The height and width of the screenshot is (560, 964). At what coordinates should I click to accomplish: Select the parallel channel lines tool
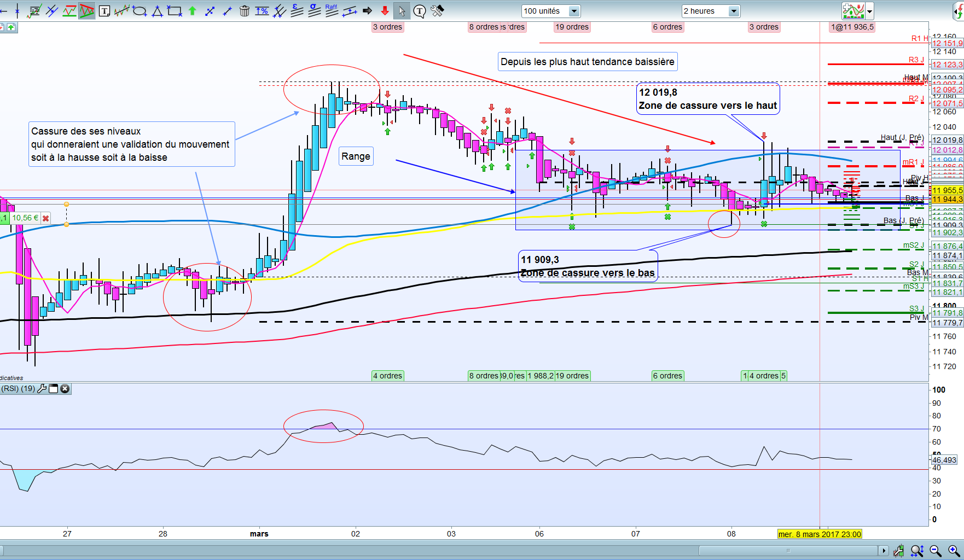click(52, 10)
